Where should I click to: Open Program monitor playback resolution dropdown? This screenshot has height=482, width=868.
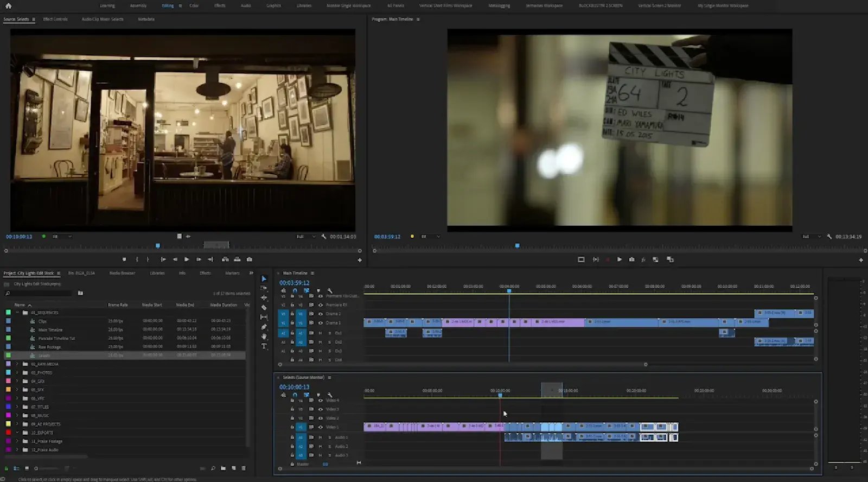coord(811,237)
